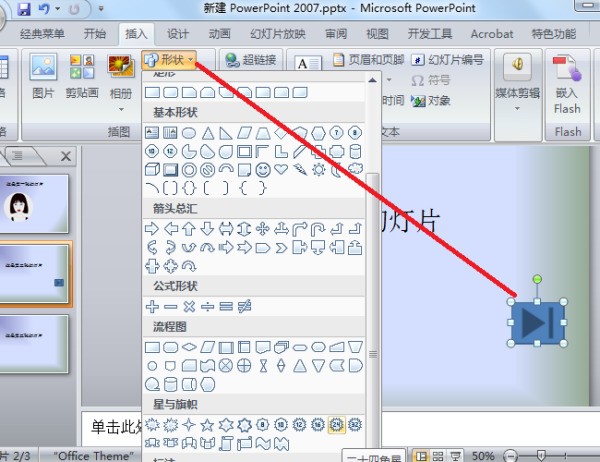
Task: Choose the lightning bolt shape
Action: point(299,170)
